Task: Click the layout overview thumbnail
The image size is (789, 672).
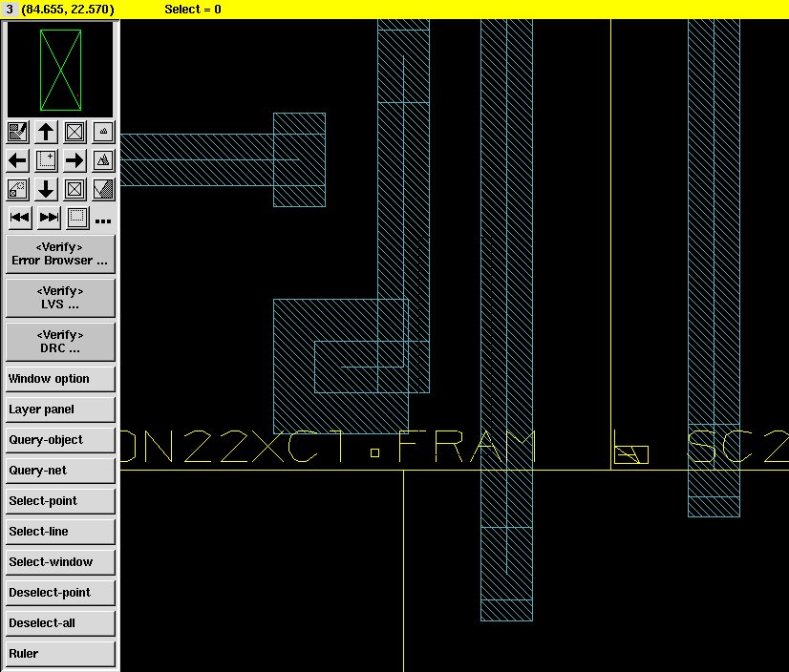Action: (60, 70)
